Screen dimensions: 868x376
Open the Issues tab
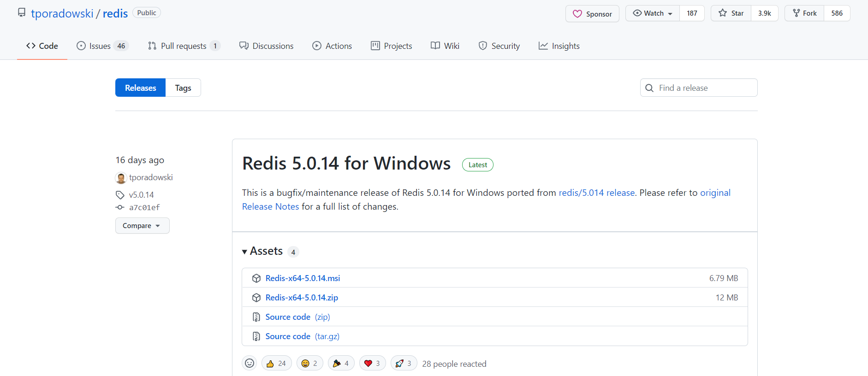[x=102, y=46]
